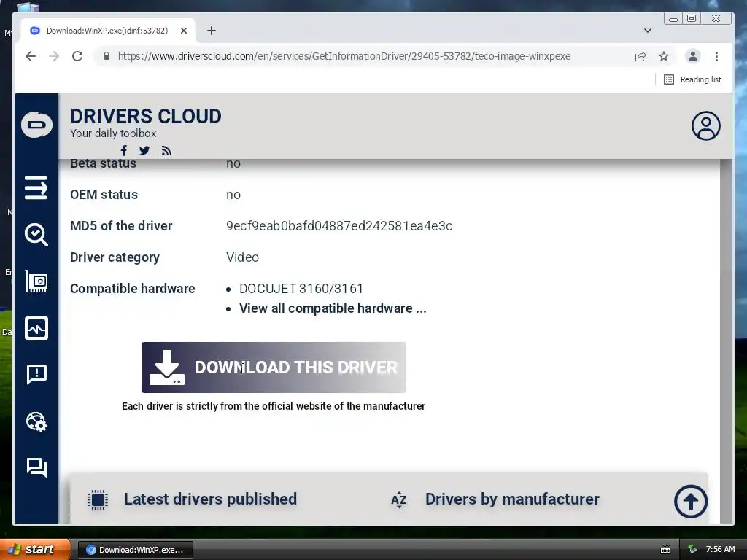The image size is (747, 560).
Task: Open the Reading list panel
Action: coord(692,79)
